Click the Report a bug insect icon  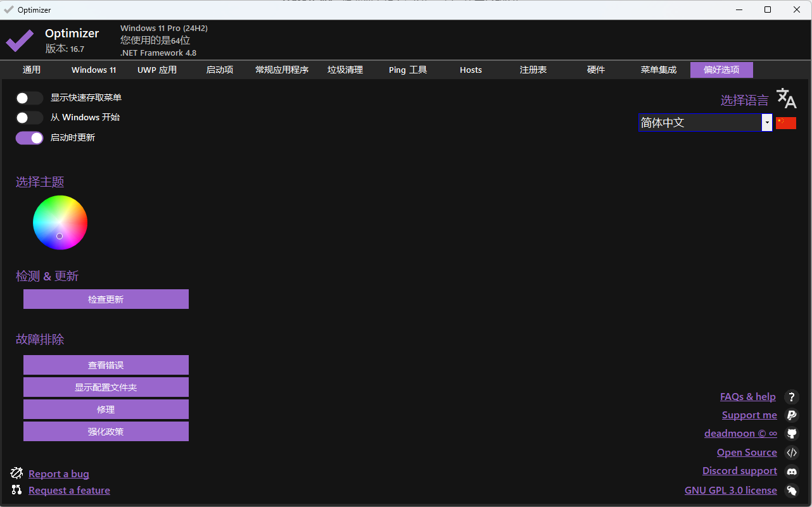click(16, 473)
